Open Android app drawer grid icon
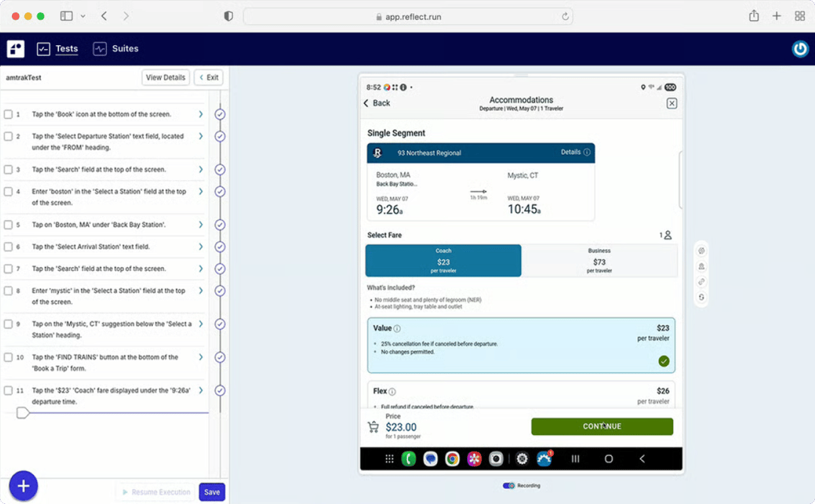Image resolution: width=815 pixels, height=504 pixels. click(389, 459)
